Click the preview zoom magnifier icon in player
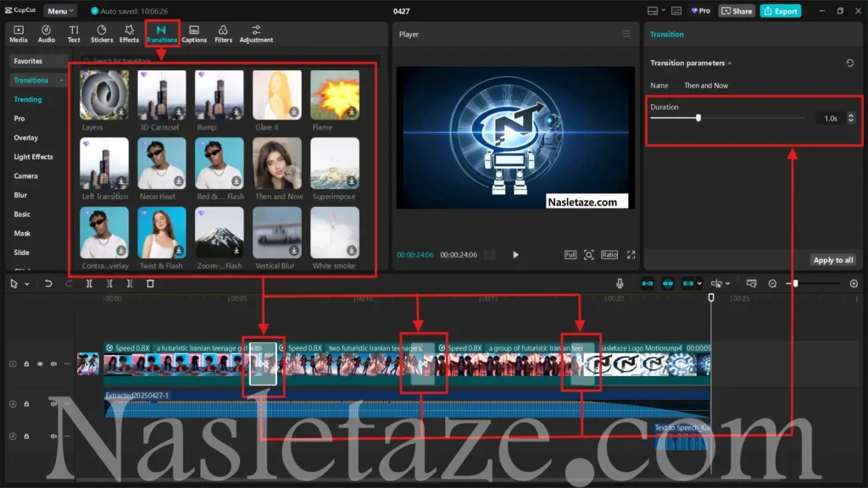Viewport: 868px width, 488px height. pos(589,254)
